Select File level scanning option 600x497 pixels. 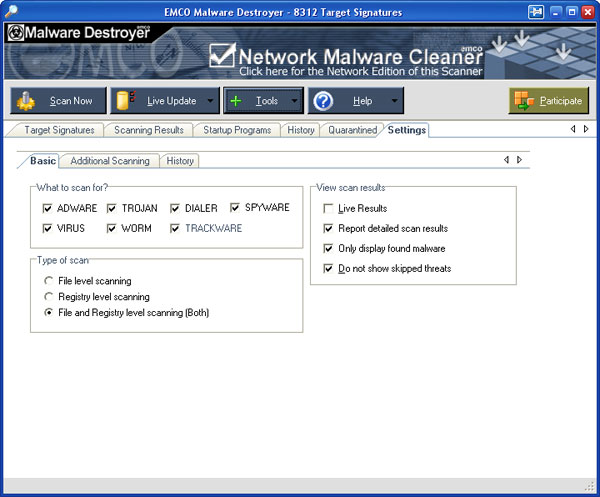48,281
